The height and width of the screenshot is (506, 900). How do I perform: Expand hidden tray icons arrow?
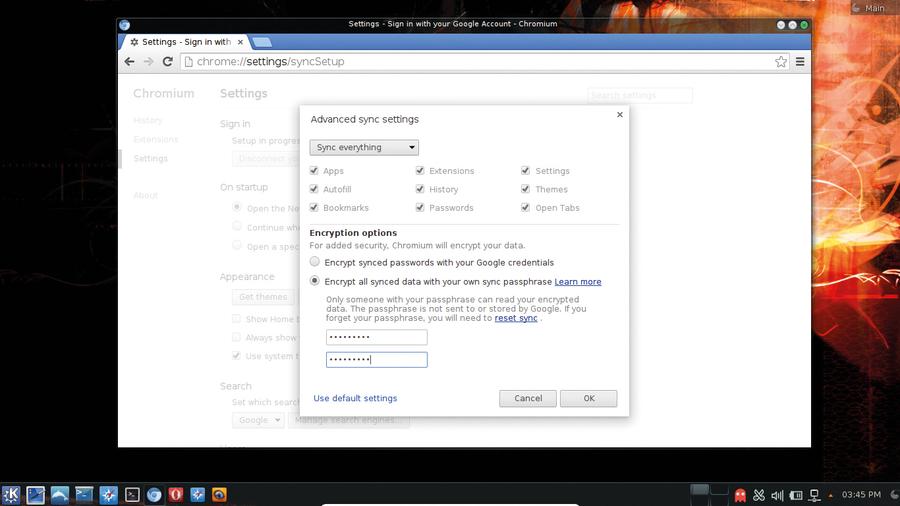click(831, 495)
